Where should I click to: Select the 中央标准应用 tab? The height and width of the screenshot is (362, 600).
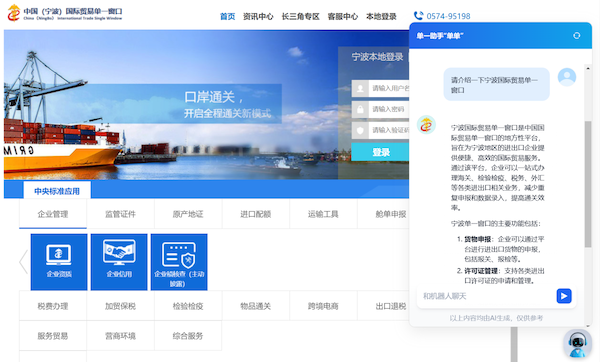tap(57, 191)
